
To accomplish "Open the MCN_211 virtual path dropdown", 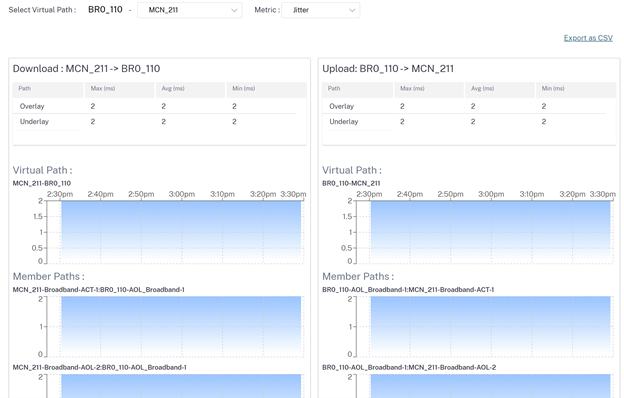I will [x=189, y=10].
